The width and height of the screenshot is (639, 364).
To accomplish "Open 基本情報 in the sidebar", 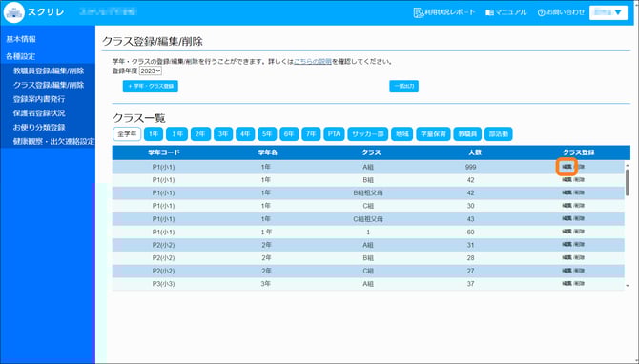I will tap(21, 39).
